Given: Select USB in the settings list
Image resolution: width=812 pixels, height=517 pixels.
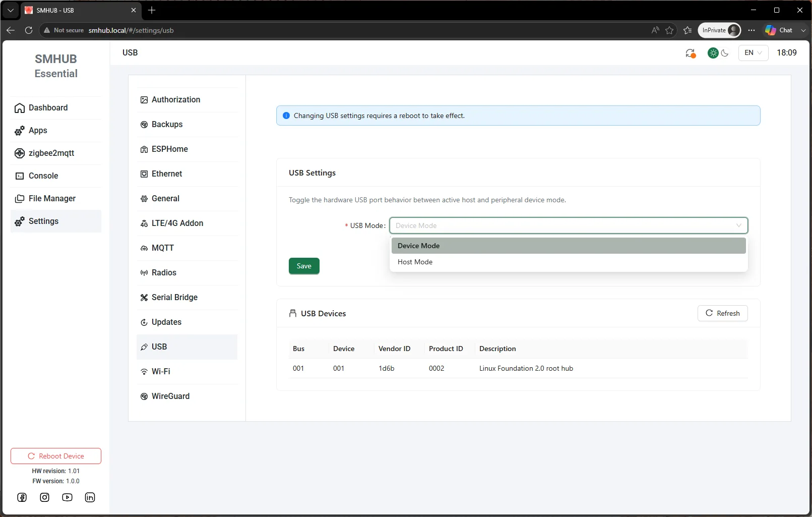Looking at the screenshot, I should coord(187,347).
